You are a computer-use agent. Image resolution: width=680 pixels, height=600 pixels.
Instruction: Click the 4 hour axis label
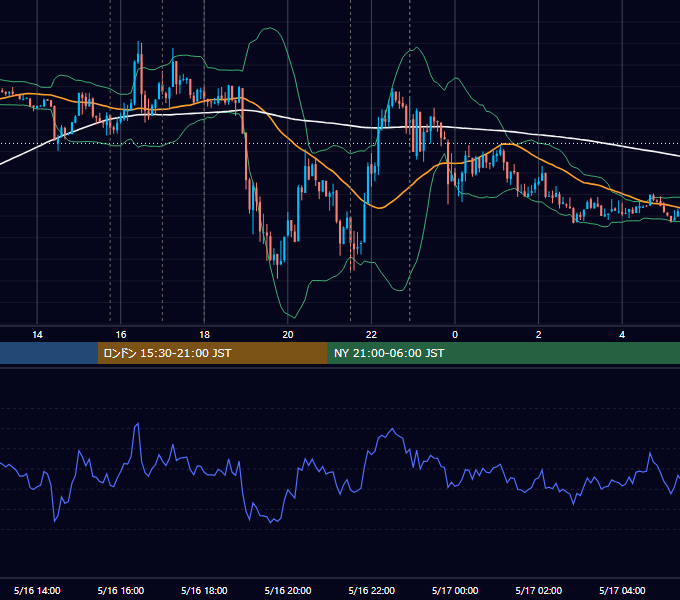coord(622,335)
